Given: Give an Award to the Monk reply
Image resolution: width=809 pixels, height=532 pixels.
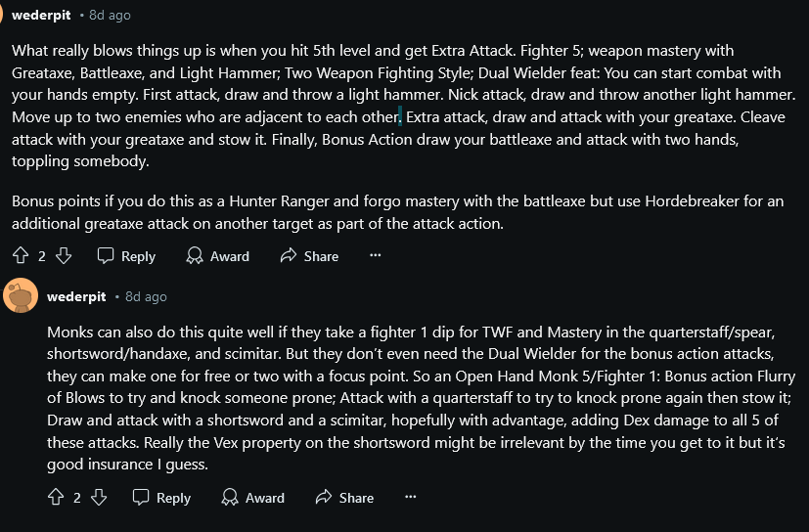Looking at the screenshot, I should click(x=252, y=498).
